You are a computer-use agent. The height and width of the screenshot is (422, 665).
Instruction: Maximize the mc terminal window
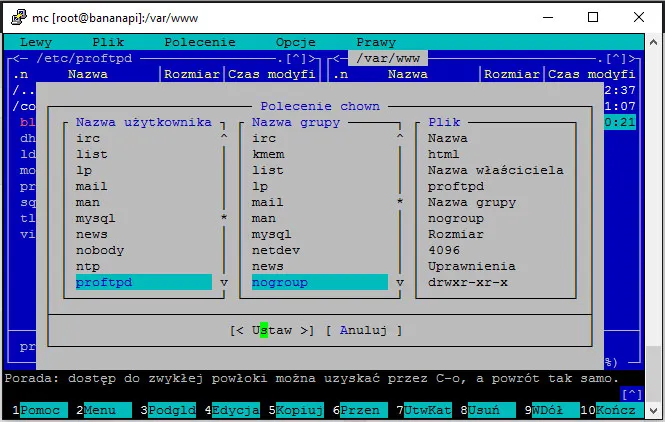point(593,17)
